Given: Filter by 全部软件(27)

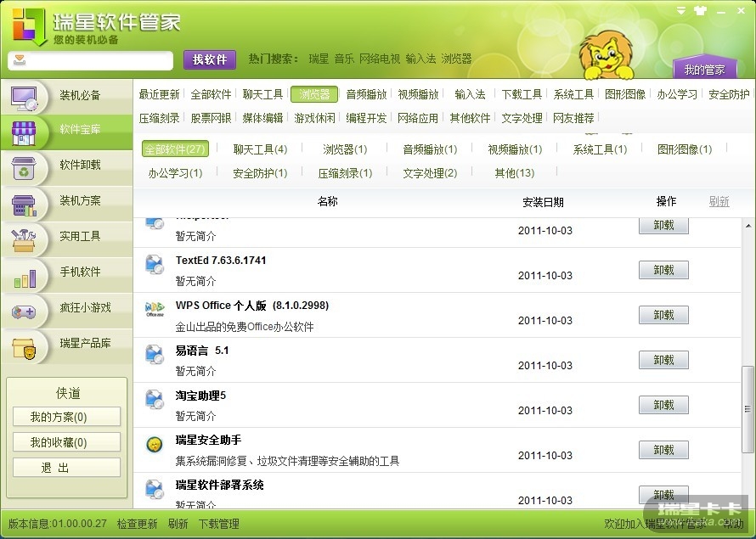Looking at the screenshot, I should point(175,149).
